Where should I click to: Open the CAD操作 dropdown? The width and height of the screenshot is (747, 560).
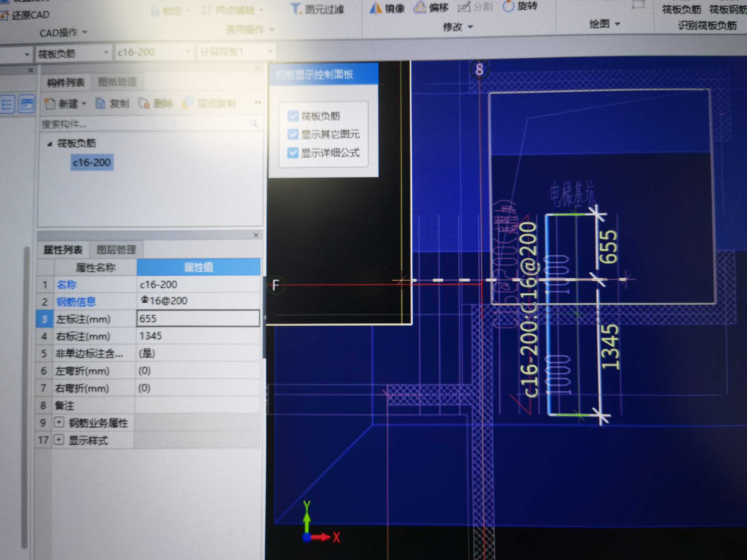[63, 33]
